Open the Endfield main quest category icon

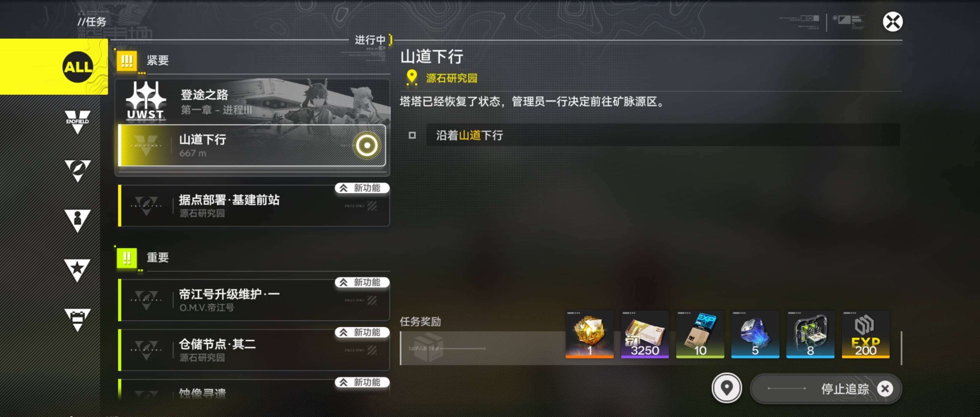[x=77, y=122]
